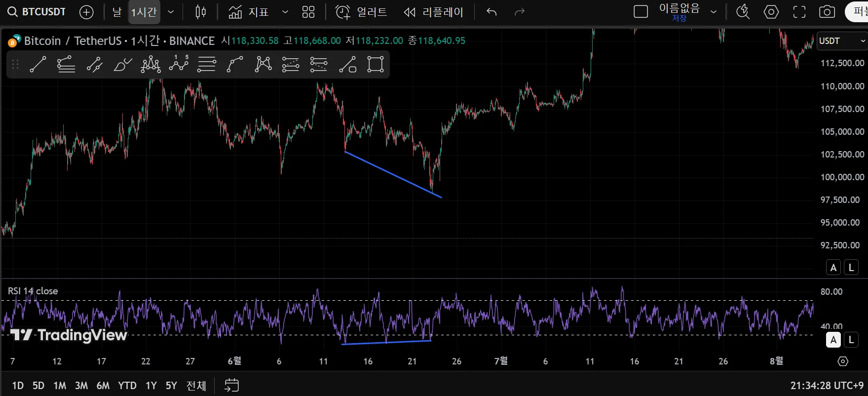Set chart range to 1Y
The width and height of the screenshot is (868, 396).
(x=151, y=386)
